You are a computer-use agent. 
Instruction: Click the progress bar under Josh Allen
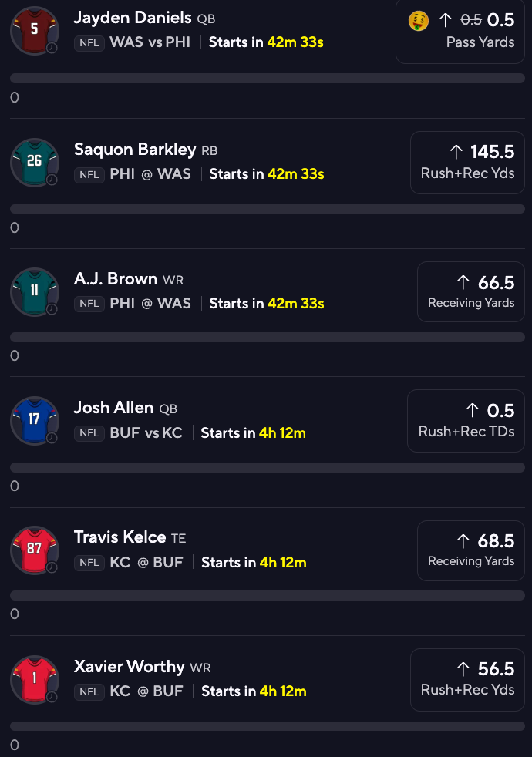tap(268, 468)
